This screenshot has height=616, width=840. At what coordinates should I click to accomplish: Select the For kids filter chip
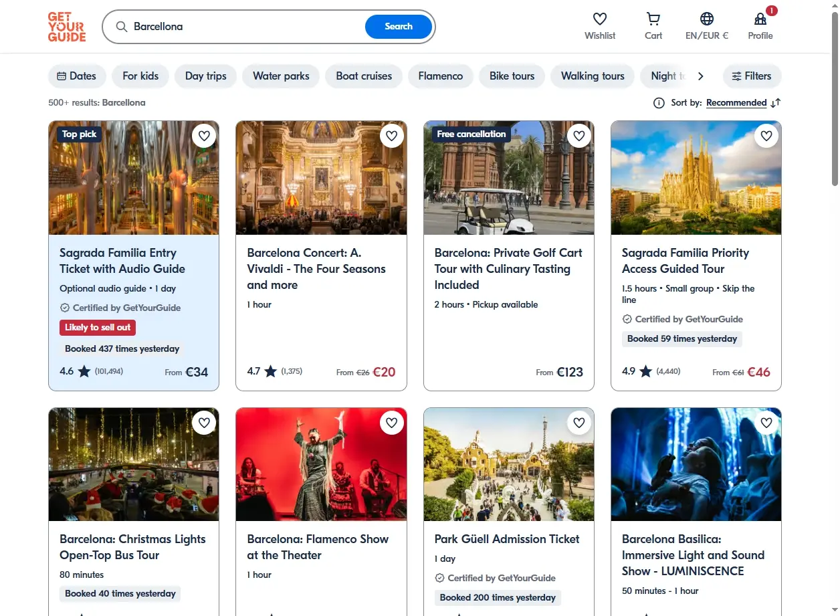pos(140,76)
